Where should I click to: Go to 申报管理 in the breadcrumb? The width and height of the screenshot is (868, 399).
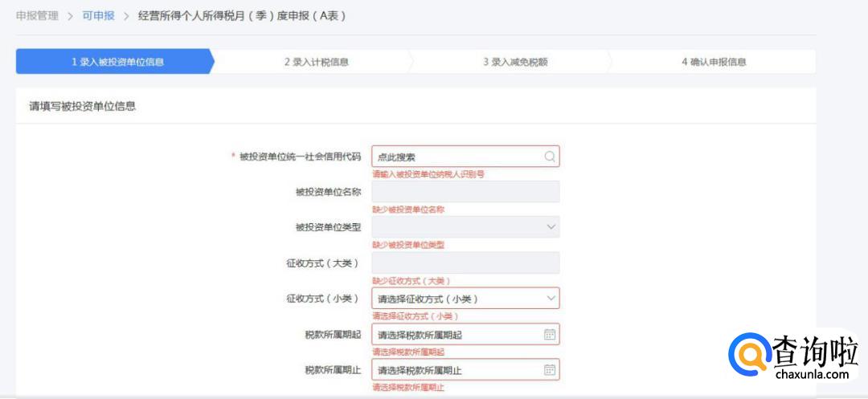tap(37, 16)
